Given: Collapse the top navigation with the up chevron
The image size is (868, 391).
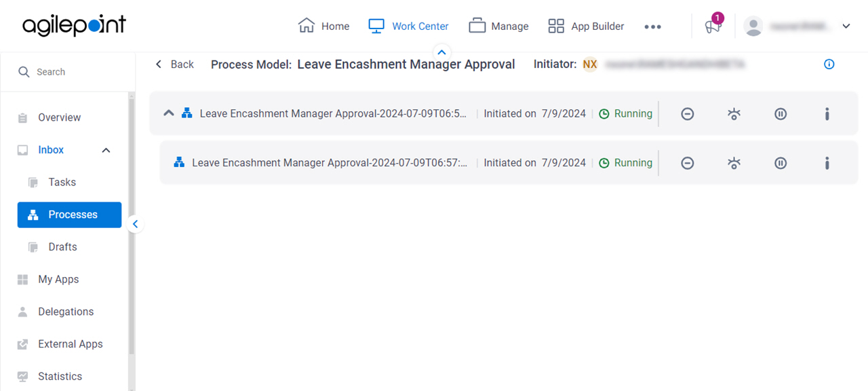Looking at the screenshot, I should 441,52.
